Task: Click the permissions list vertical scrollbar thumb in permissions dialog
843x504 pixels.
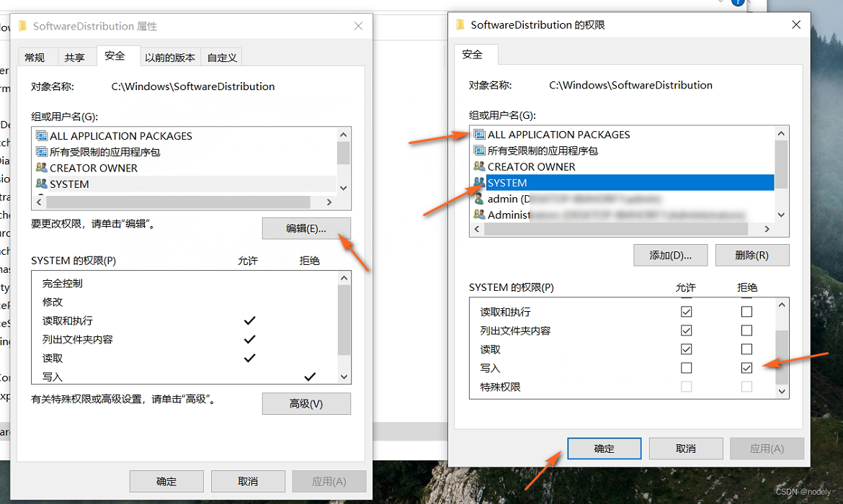Action: [x=782, y=357]
